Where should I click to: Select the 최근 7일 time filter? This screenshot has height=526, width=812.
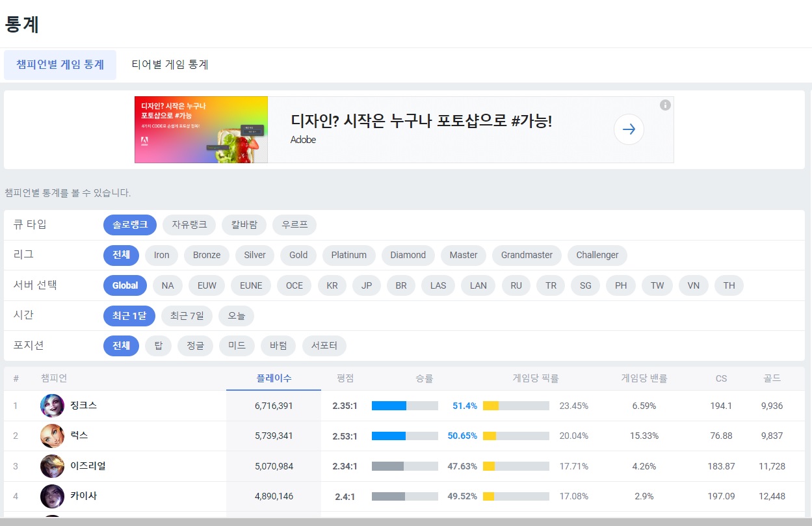pos(189,315)
